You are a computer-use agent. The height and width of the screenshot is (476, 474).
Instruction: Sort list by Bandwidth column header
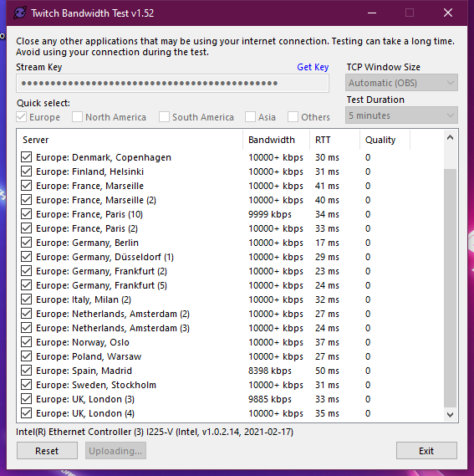coord(276,140)
